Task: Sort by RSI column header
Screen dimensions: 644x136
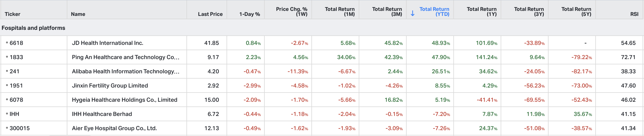Action: point(634,14)
